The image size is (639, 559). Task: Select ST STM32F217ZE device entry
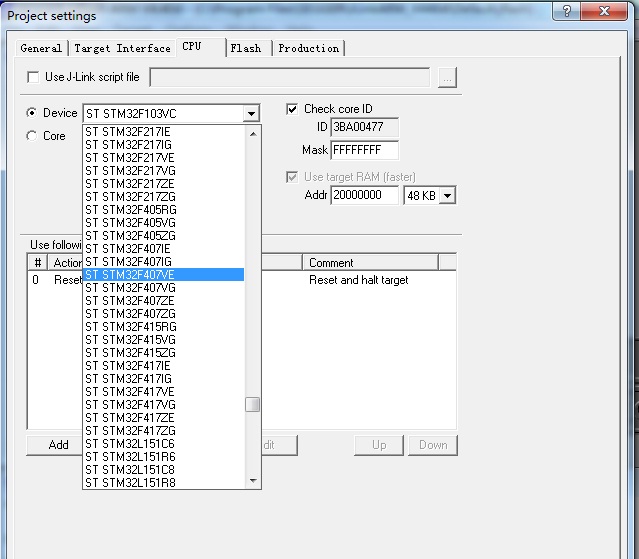[x=163, y=184]
